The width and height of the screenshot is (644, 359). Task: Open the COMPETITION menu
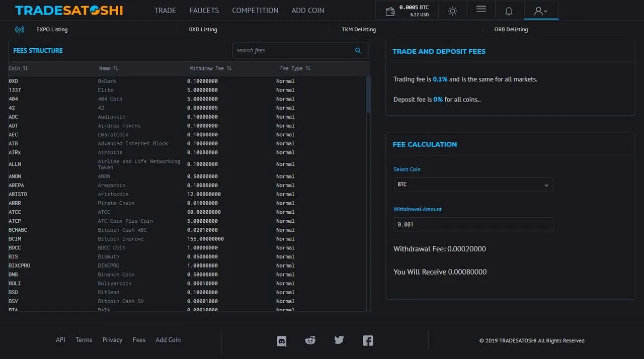pos(255,10)
